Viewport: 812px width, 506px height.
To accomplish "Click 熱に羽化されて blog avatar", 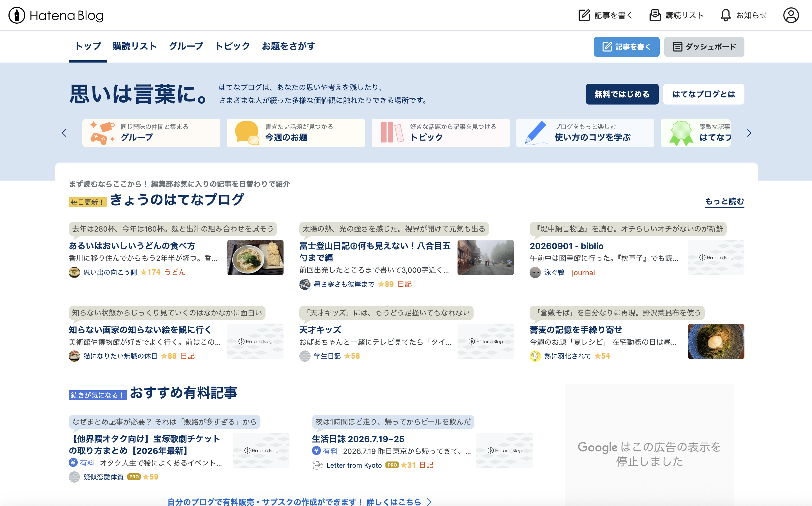I will tap(535, 356).
